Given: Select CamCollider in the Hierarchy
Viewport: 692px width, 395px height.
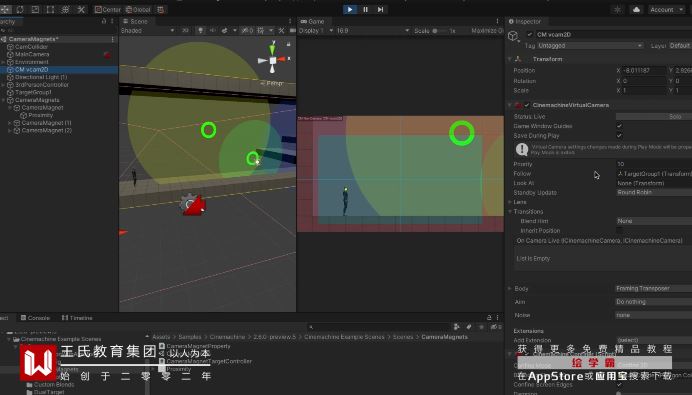Looking at the screenshot, I should (31, 47).
